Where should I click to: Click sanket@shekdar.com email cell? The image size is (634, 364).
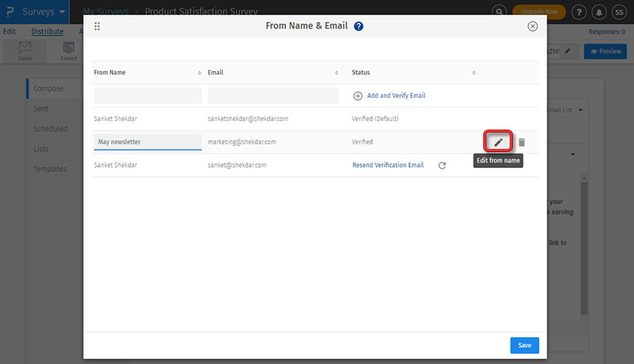pyautogui.click(x=237, y=165)
